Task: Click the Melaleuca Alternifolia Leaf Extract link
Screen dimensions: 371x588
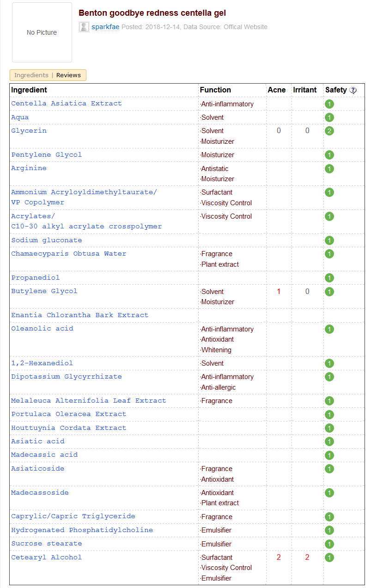Action: coord(89,401)
